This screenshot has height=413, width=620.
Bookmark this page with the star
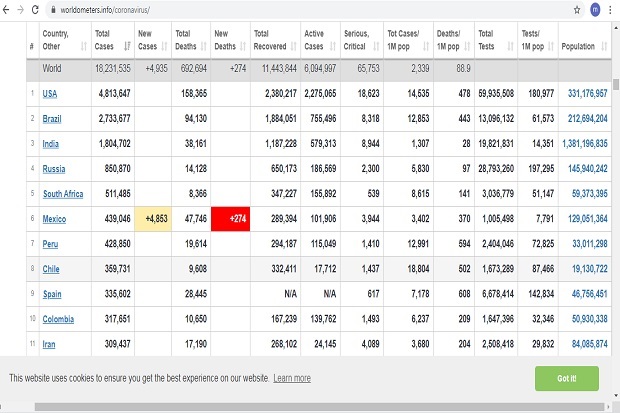click(577, 10)
